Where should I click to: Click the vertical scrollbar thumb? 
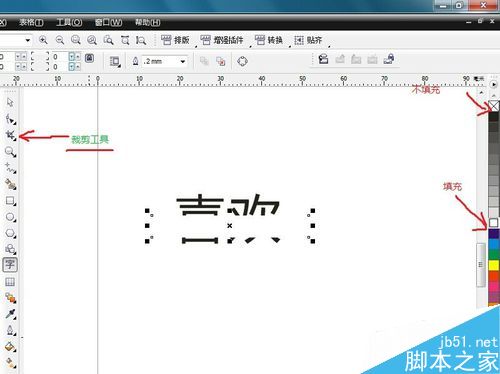(480, 265)
